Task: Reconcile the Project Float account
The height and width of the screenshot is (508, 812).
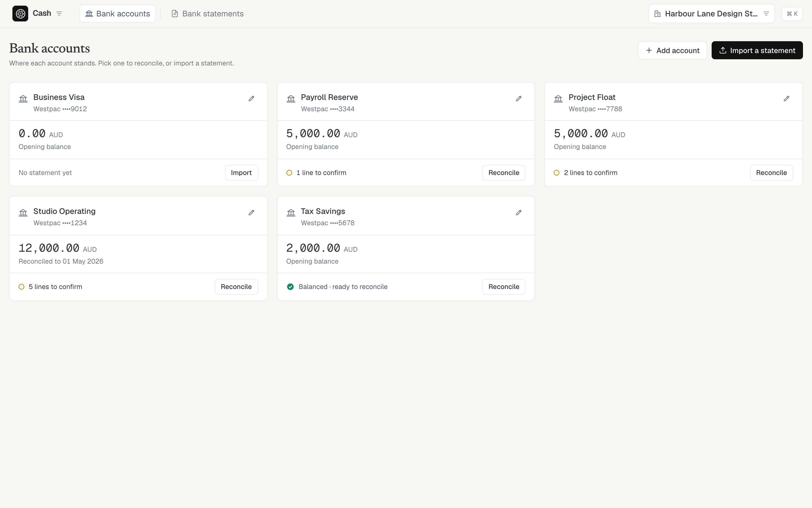Action: 771,173
